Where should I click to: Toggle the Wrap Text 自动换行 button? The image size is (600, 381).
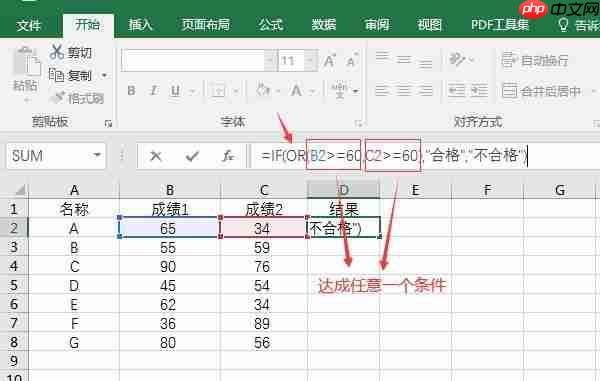tap(535, 60)
